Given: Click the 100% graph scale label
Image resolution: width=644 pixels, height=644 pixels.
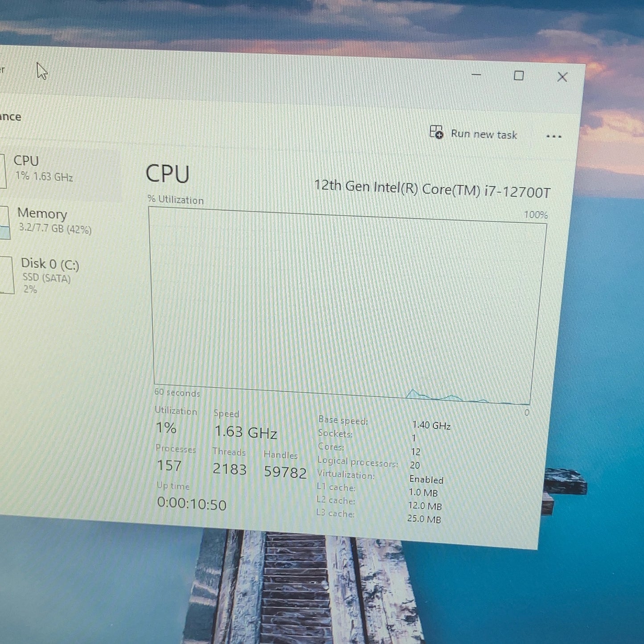Looking at the screenshot, I should [536, 215].
